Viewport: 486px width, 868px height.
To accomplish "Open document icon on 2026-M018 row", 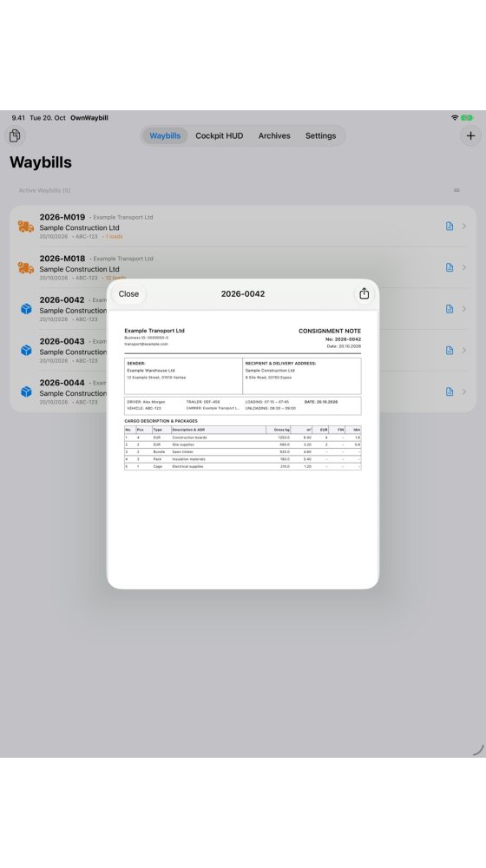I will [450, 267].
